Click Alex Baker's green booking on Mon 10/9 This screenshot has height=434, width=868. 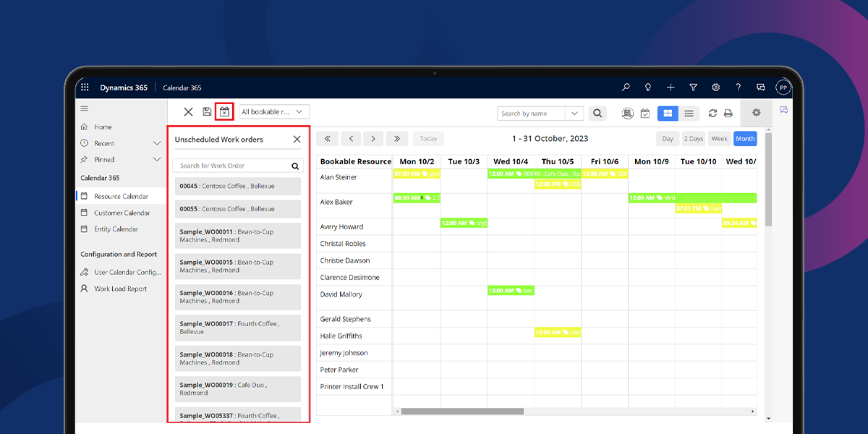692,197
